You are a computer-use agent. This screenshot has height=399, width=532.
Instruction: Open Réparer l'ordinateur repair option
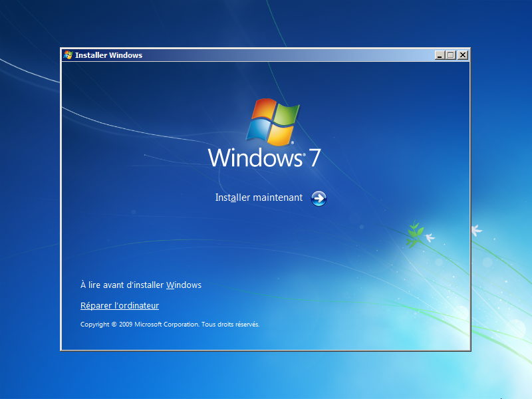[x=119, y=305]
